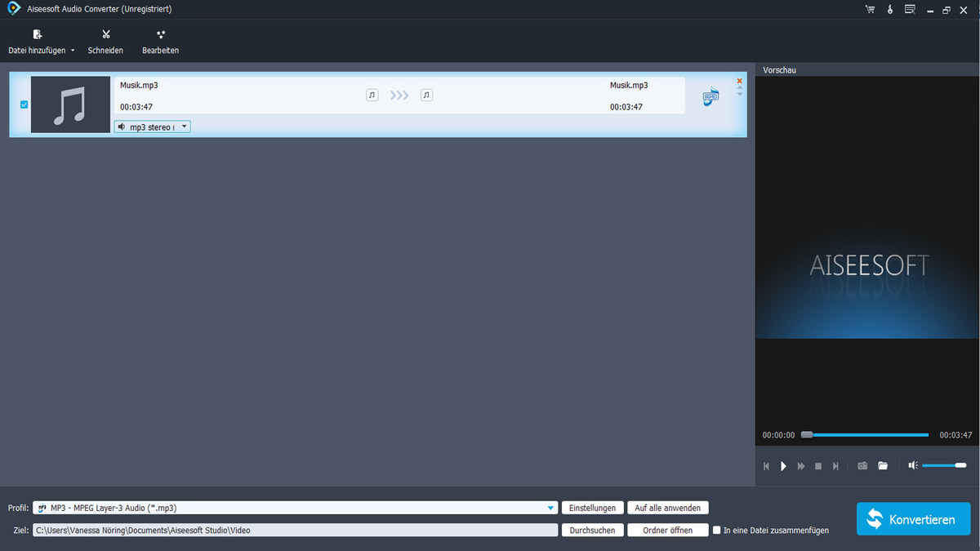Viewport: 980px width, 551px height.
Task: Enable 'In eine Datei zusammenfügen'
Action: click(x=716, y=530)
